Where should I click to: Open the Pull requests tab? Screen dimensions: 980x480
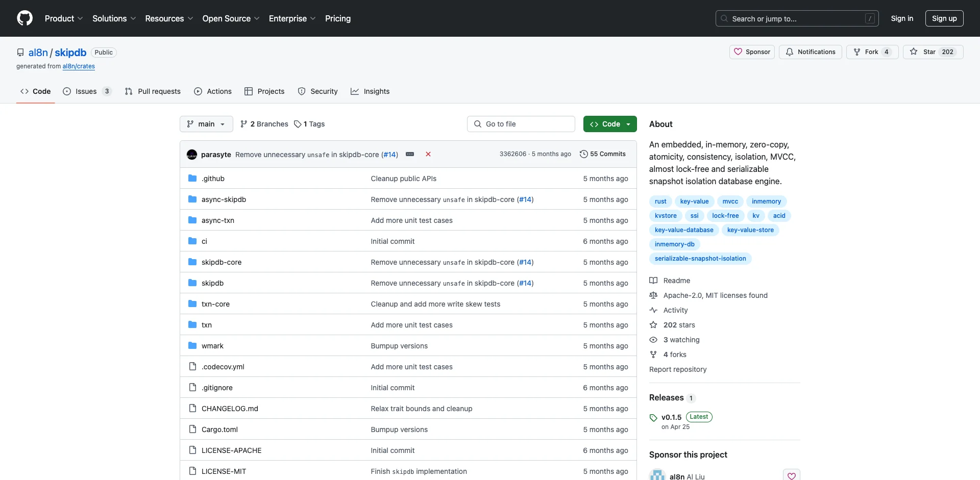tap(153, 91)
